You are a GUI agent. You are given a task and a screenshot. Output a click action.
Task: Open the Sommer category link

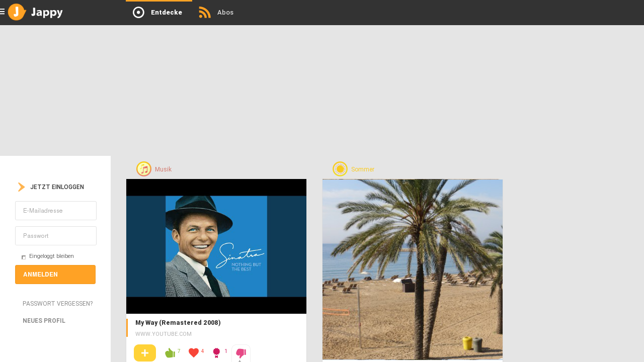(363, 169)
